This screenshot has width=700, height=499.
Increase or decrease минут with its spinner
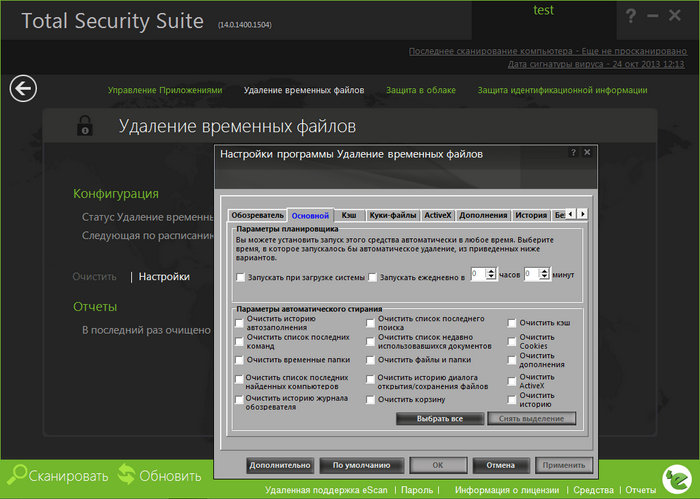(x=544, y=274)
